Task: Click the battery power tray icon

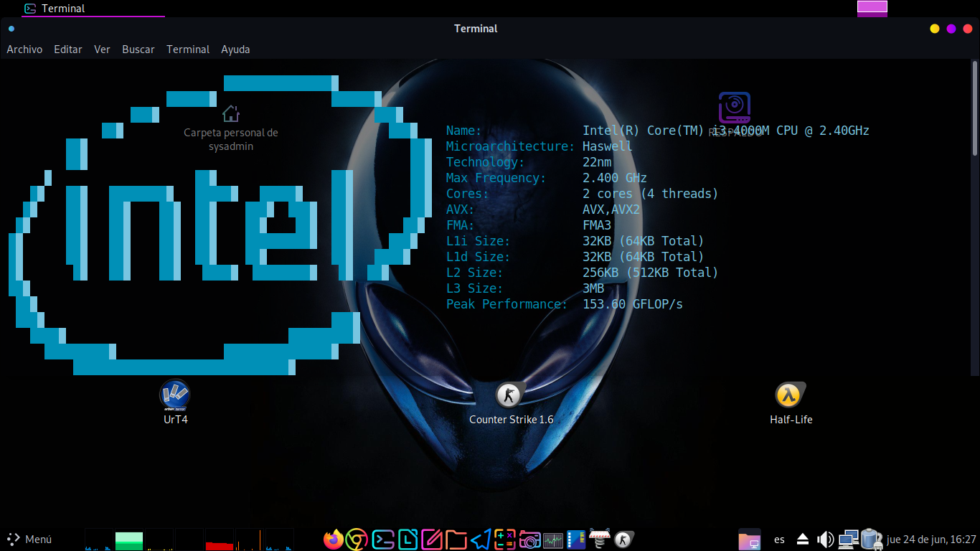Action: point(871,540)
